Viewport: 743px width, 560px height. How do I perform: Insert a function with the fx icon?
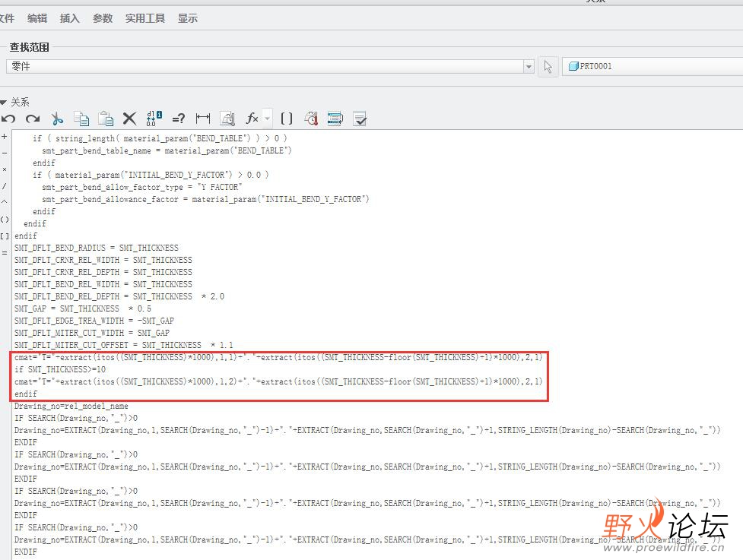[252, 119]
